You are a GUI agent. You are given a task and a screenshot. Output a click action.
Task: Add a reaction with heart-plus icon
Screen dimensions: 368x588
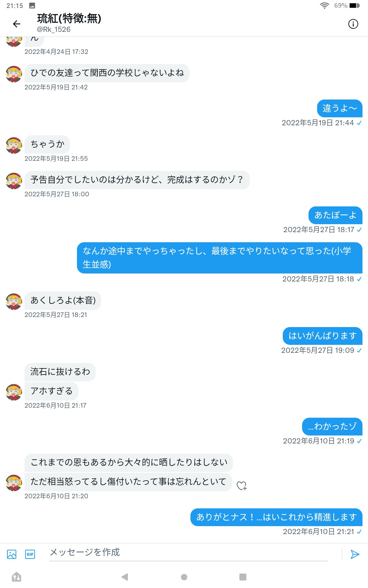(x=242, y=486)
